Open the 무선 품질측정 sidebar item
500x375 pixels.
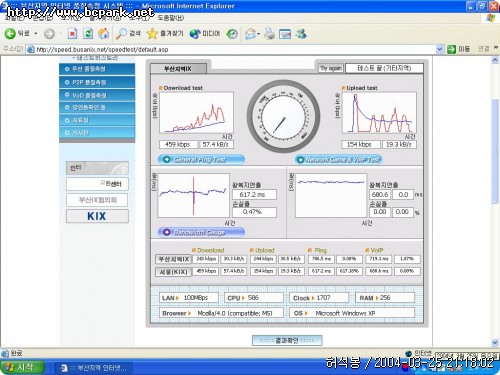(97, 69)
